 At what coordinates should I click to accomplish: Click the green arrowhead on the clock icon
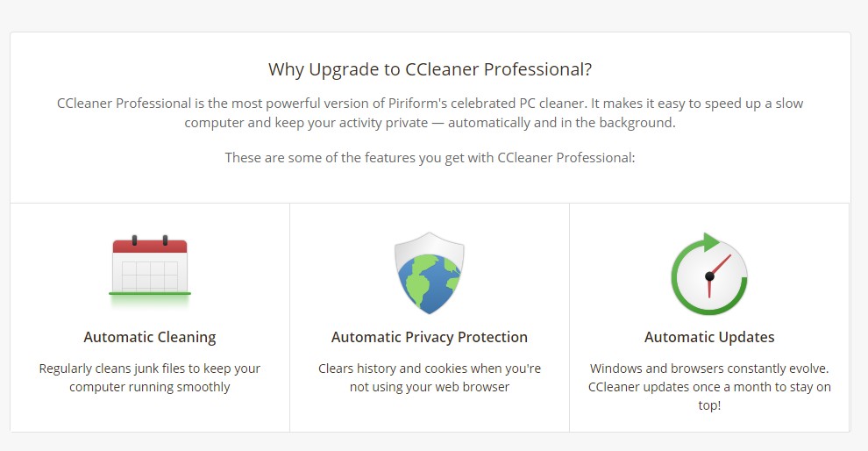click(711, 241)
